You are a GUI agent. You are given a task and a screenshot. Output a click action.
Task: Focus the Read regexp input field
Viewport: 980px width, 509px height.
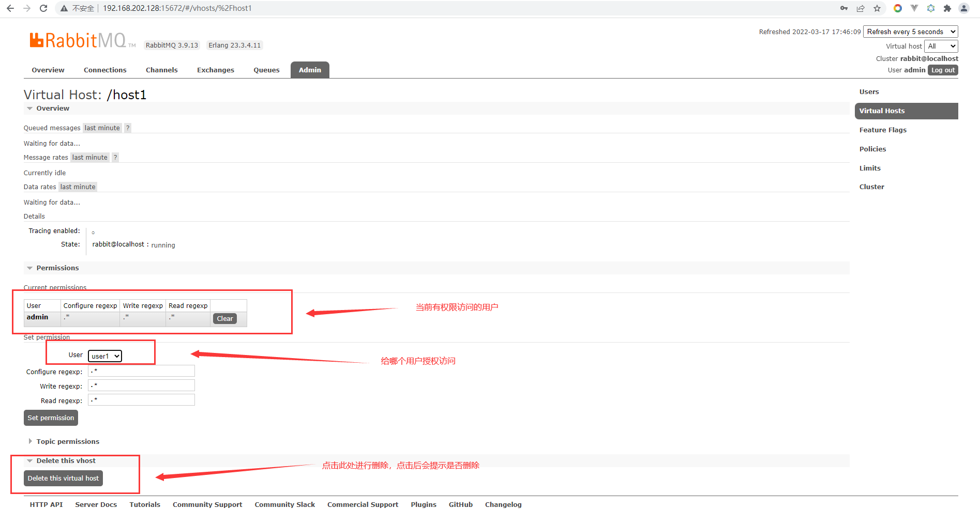(141, 400)
